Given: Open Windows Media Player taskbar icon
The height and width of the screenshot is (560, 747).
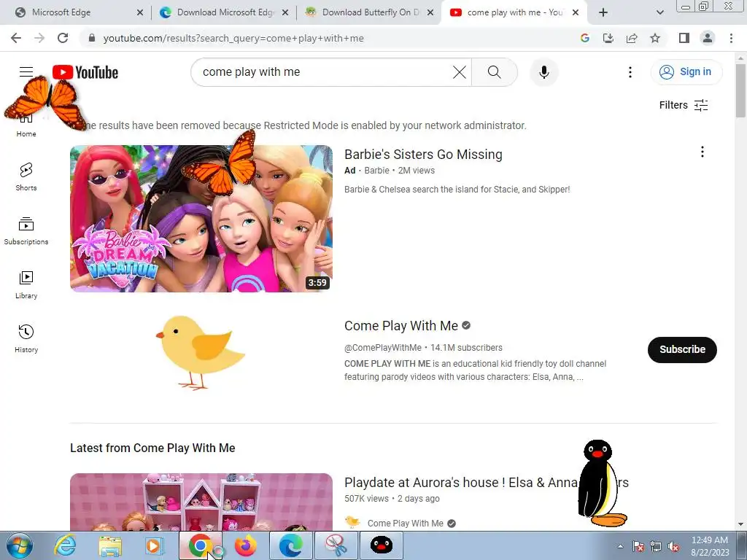Looking at the screenshot, I should [x=155, y=545].
